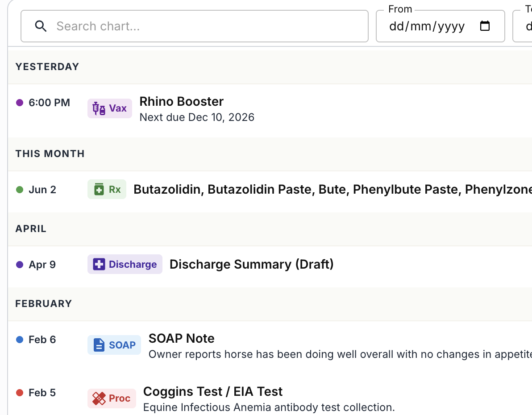Click the blue dot beside Feb 6

coord(20,340)
